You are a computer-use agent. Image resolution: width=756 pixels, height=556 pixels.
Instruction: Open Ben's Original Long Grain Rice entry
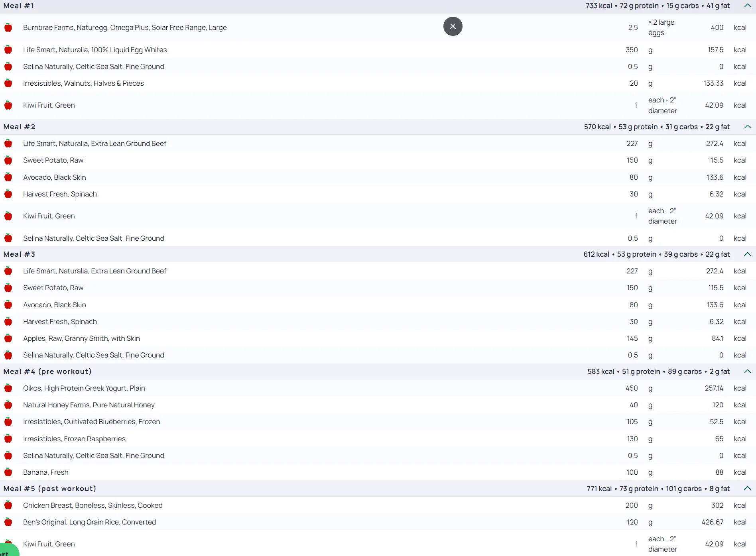tap(89, 522)
